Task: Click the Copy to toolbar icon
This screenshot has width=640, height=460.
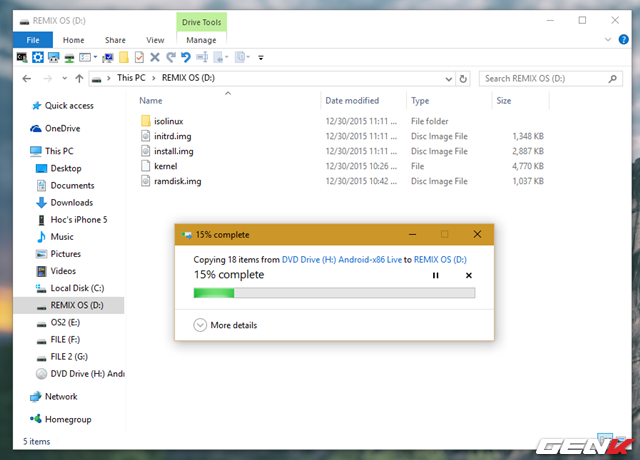Action: pos(241,57)
